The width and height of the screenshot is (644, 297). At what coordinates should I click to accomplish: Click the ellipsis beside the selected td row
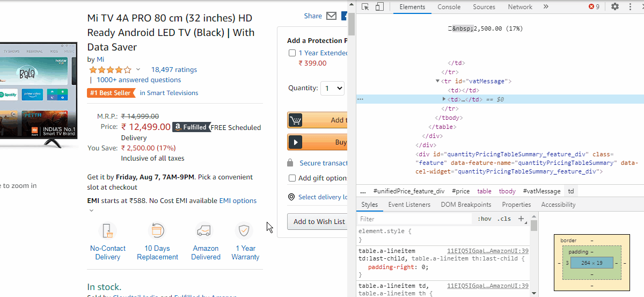(x=361, y=99)
